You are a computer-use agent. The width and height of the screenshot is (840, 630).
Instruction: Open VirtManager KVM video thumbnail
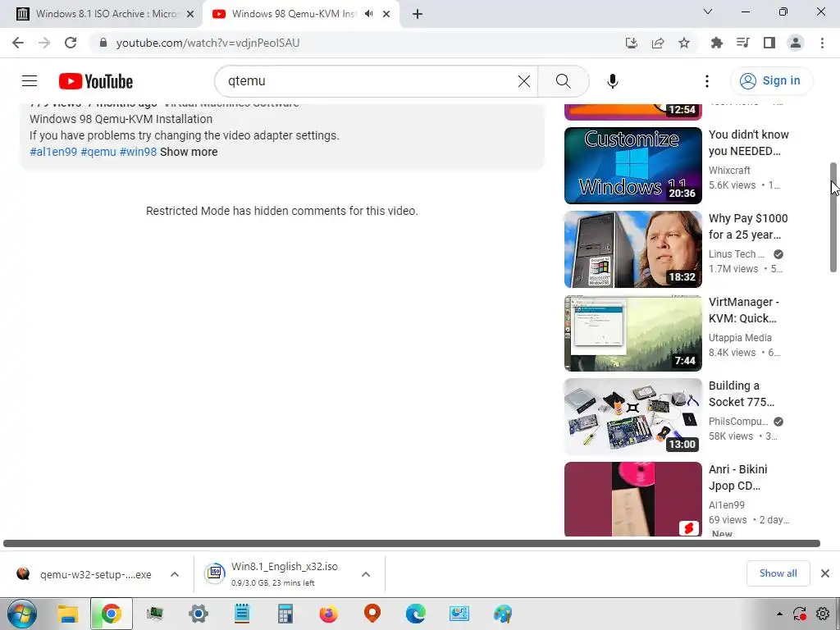point(632,333)
